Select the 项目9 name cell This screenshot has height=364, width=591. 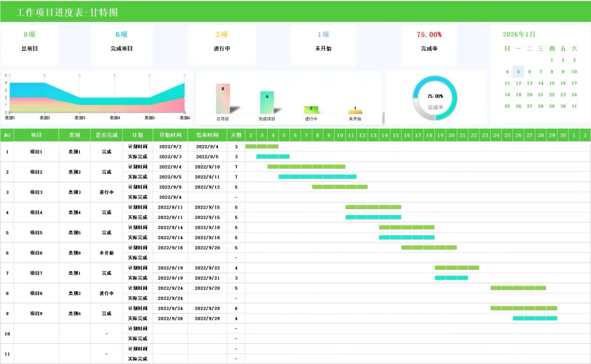(x=36, y=314)
